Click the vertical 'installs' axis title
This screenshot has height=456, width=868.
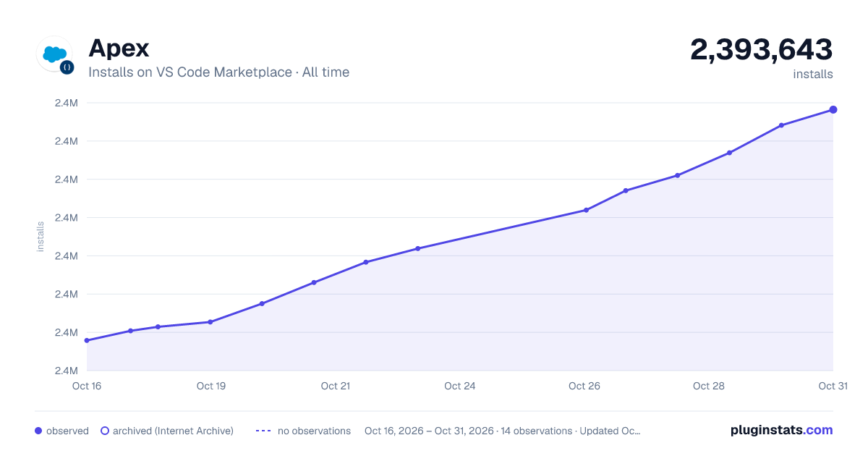pos(41,237)
